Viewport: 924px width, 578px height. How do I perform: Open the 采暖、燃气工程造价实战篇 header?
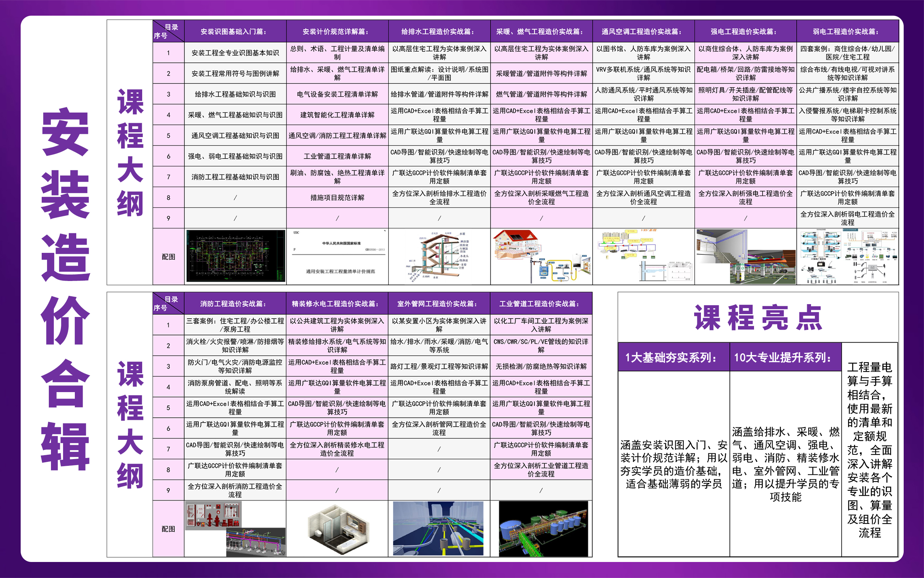pos(542,31)
